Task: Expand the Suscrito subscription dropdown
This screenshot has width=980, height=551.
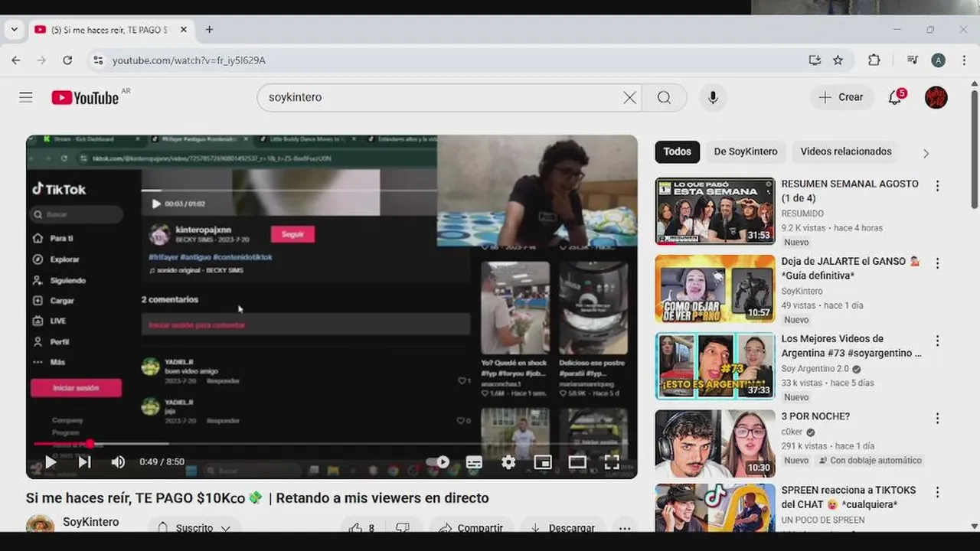Action: (194, 527)
